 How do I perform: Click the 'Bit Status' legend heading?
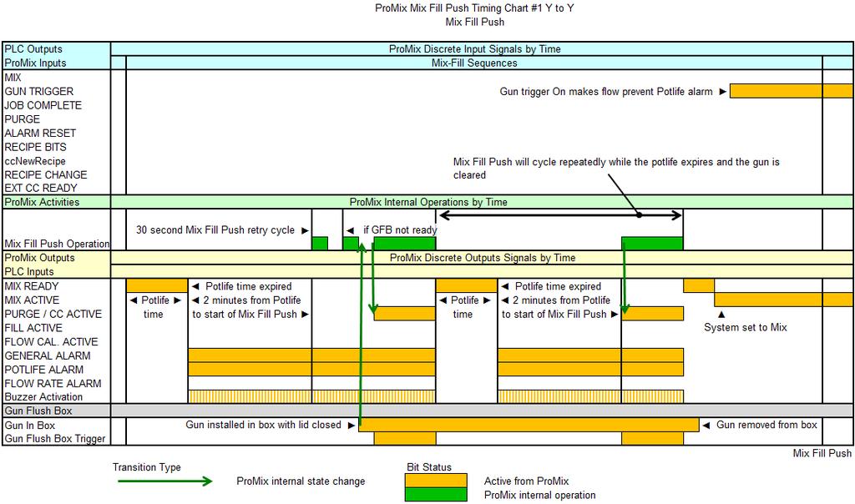429,467
